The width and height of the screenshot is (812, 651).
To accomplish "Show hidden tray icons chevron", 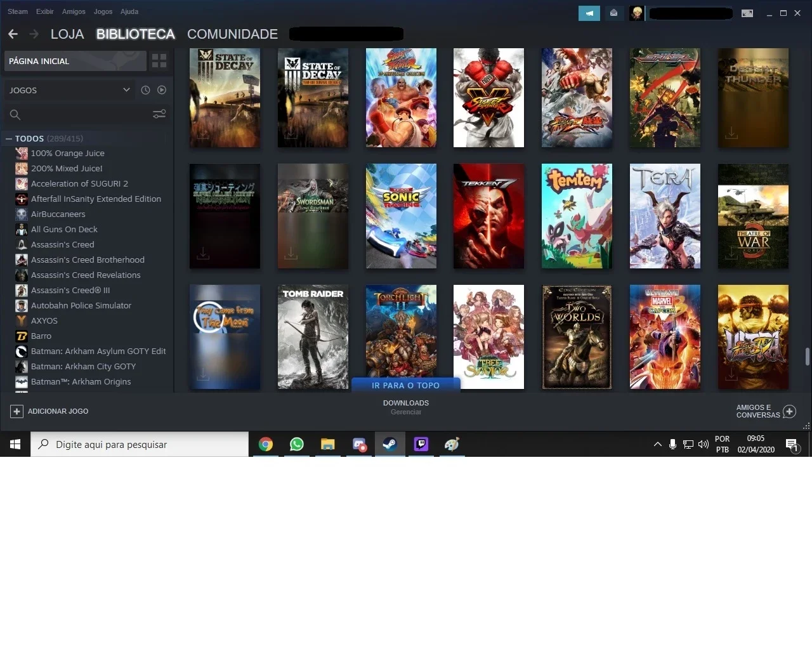I will (x=657, y=444).
